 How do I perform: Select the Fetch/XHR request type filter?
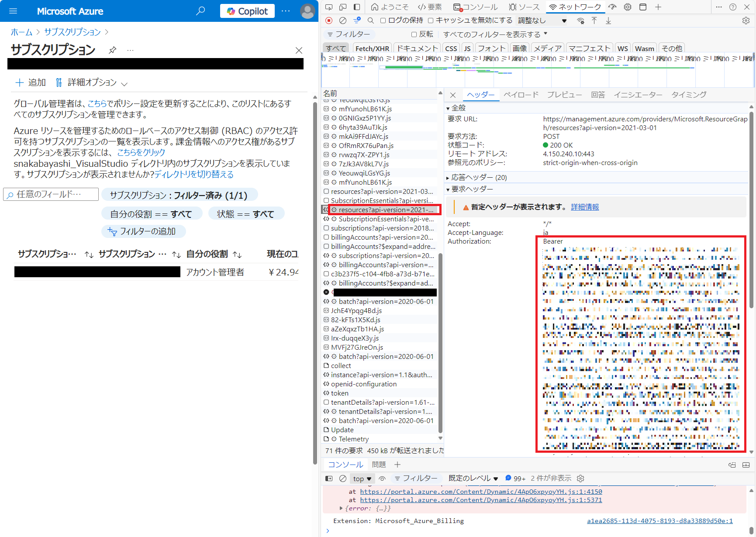click(x=372, y=48)
